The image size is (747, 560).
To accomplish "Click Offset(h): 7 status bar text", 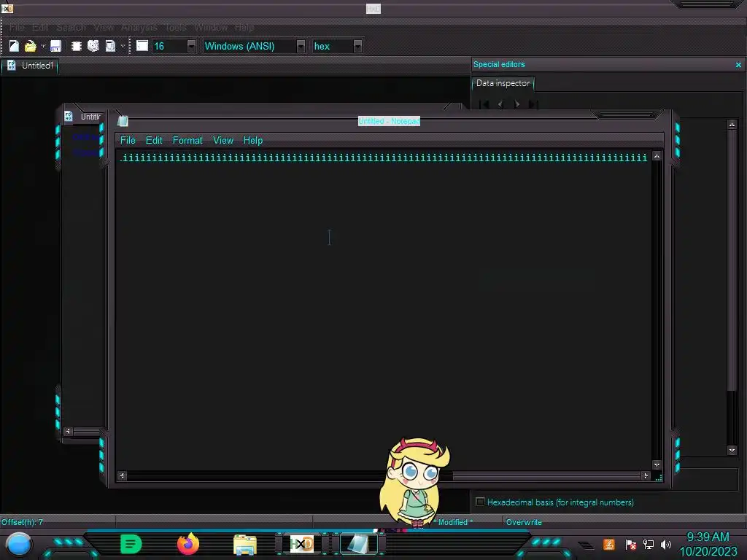I will pyautogui.click(x=22, y=522).
